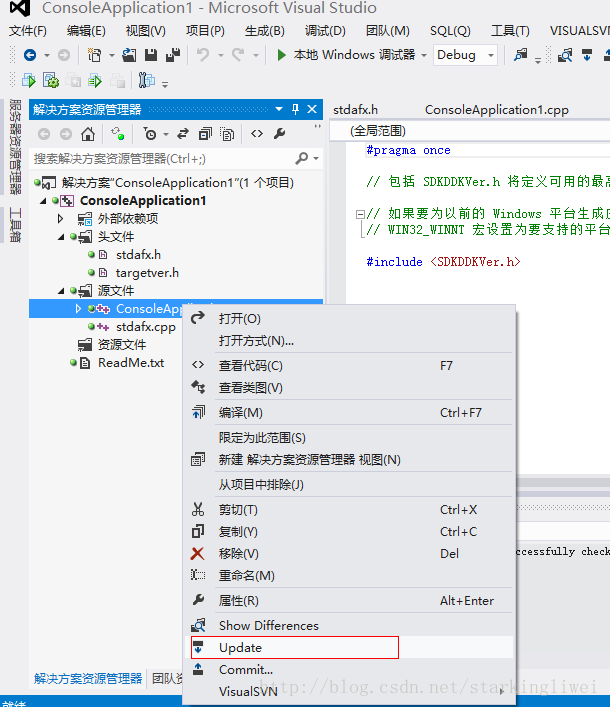This screenshot has height=707, width=610.
Task: Open the 生成(B) menu
Action: pos(265,31)
